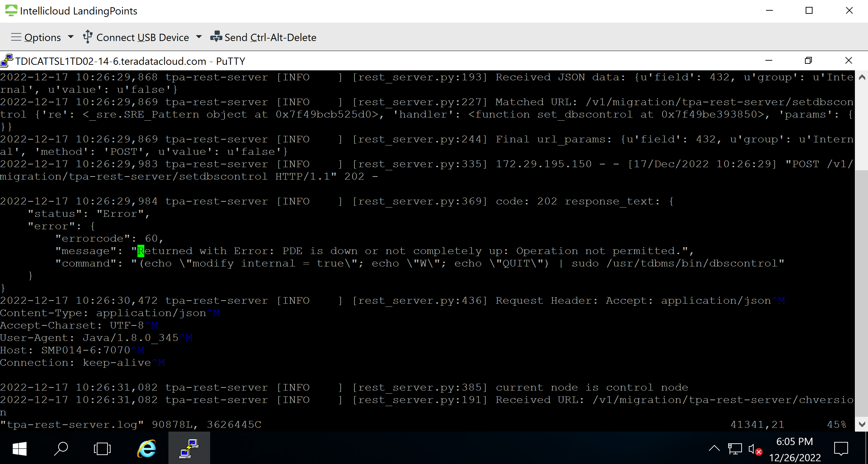Click the 'Accept-Charset: UTF-8' line
The height and width of the screenshot is (464, 868).
pos(79,325)
